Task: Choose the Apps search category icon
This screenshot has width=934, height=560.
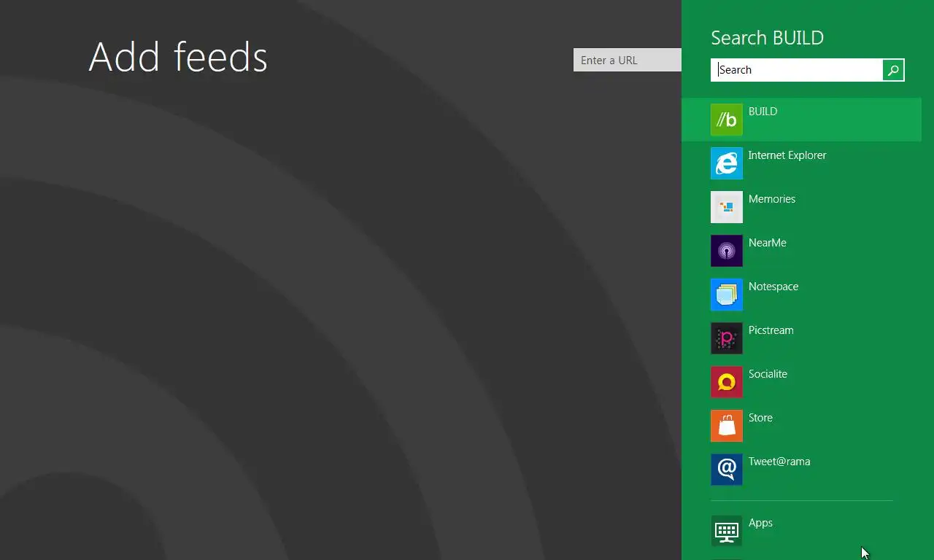Action: coord(726,531)
